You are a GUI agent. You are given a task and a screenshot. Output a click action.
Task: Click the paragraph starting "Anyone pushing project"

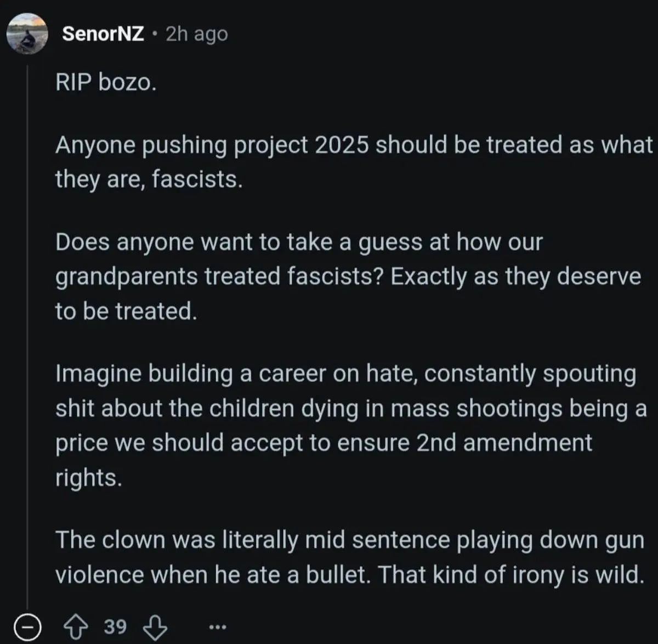pos(351,162)
